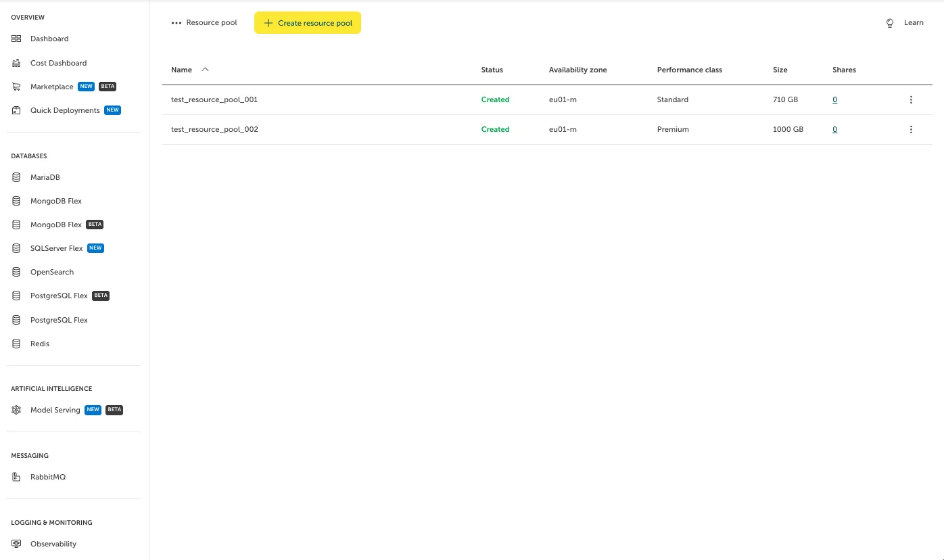Click the Dashboard icon in sidebar
The image size is (944, 560).
(x=16, y=39)
